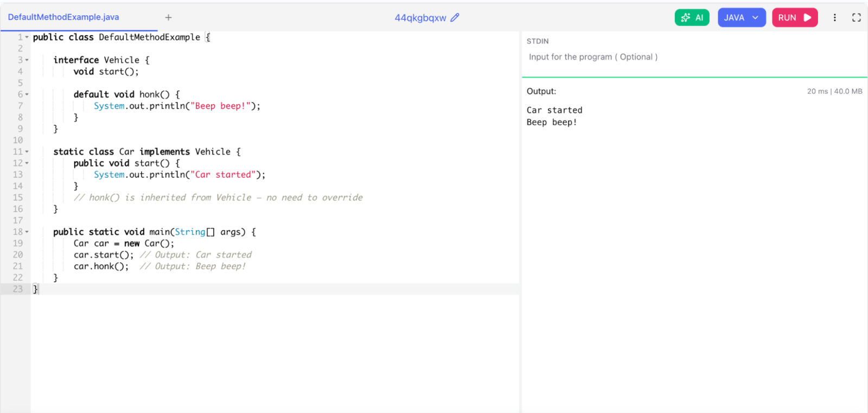Toggle fullscreen mode icon
Image resolution: width=868 pixels, height=413 pixels.
pyautogui.click(x=857, y=17)
